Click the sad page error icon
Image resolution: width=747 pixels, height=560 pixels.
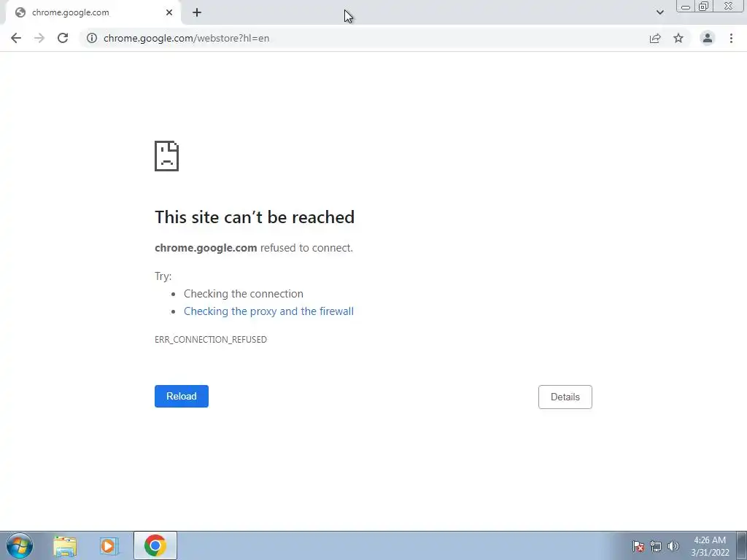click(167, 156)
